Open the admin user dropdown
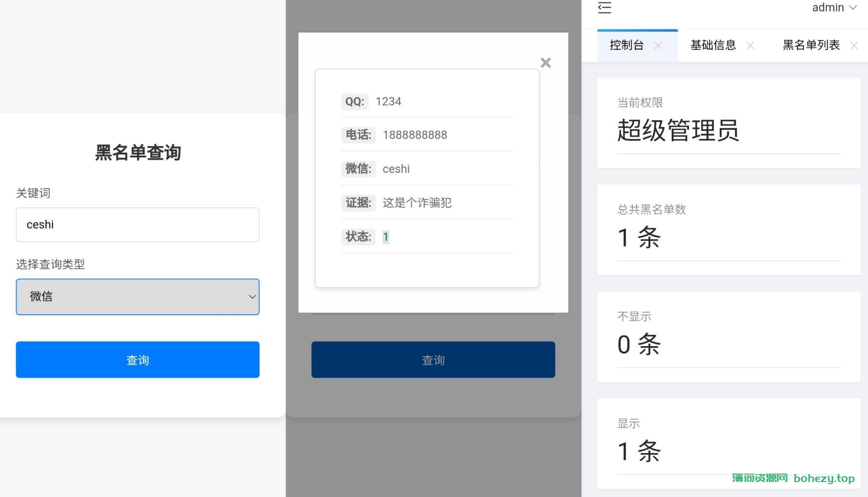This screenshot has height=497, width=868. [x=834, y=7]
